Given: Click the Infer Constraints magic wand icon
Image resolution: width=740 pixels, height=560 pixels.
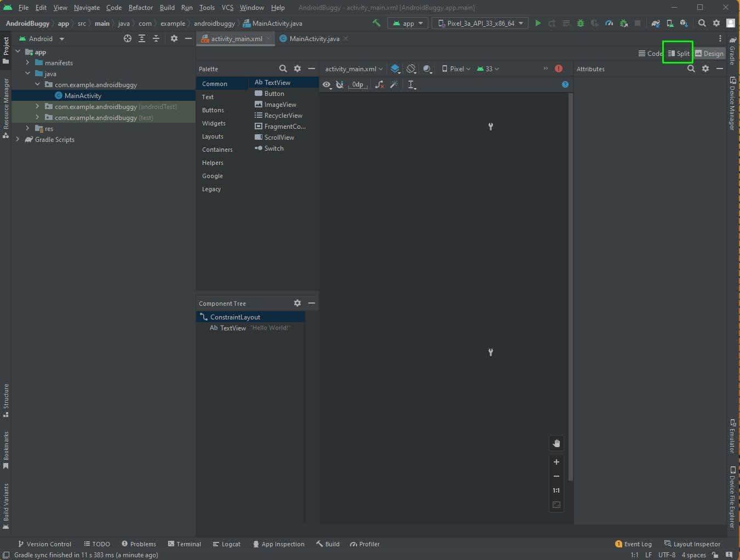Looking at the screenshot, I should [x=394, y=84].
